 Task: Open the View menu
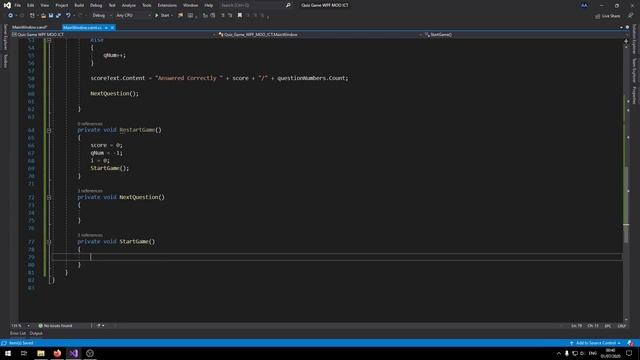(x=44, y=5)
